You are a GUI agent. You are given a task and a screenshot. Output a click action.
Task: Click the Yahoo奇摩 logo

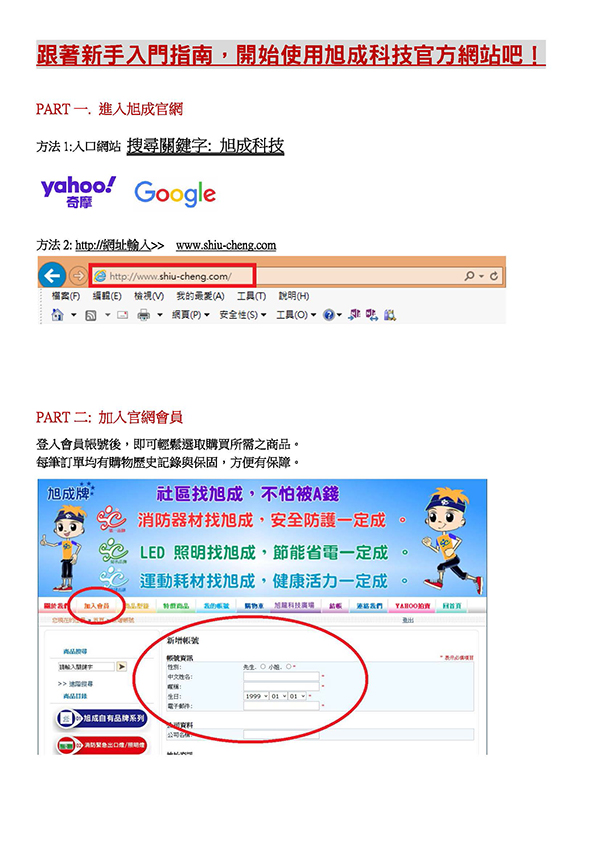[x=78, y=192]
